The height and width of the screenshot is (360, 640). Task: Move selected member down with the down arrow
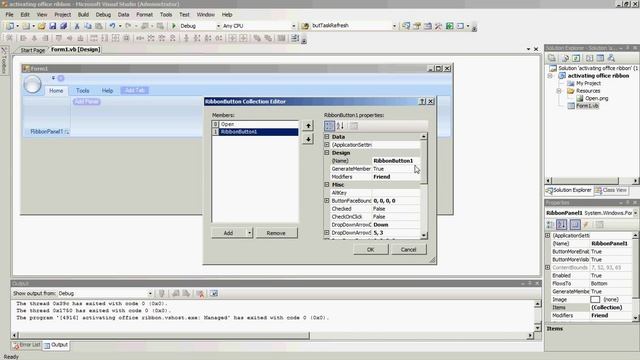pos(308,139)
